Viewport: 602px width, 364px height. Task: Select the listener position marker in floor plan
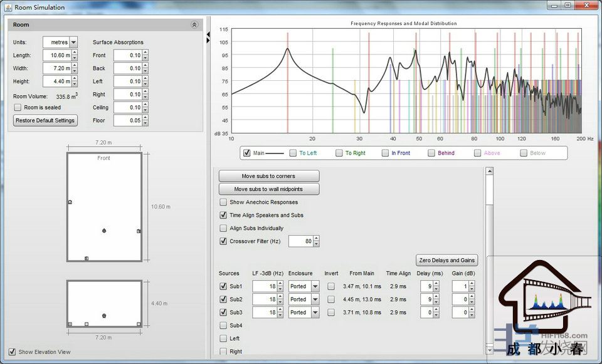[x=104, y=231]
